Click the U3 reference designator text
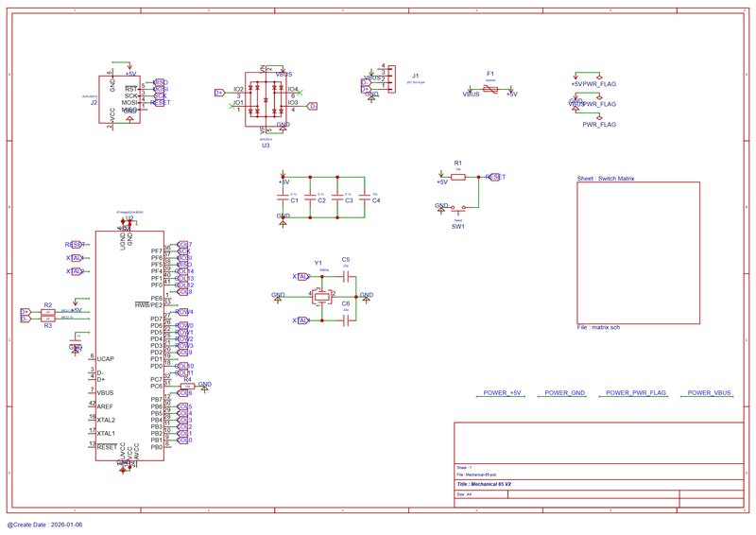 coord(266,146)
